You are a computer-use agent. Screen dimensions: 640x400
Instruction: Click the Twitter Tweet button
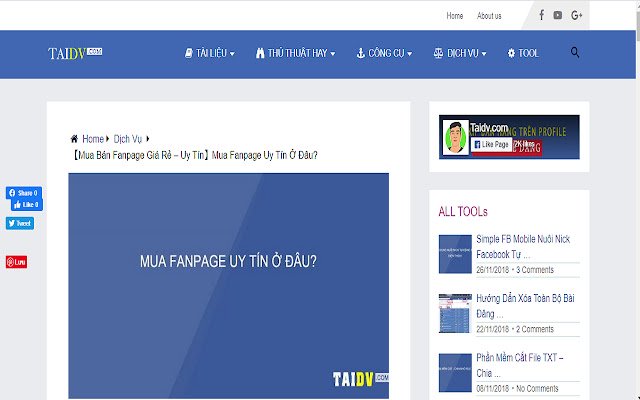click(20, 223)
